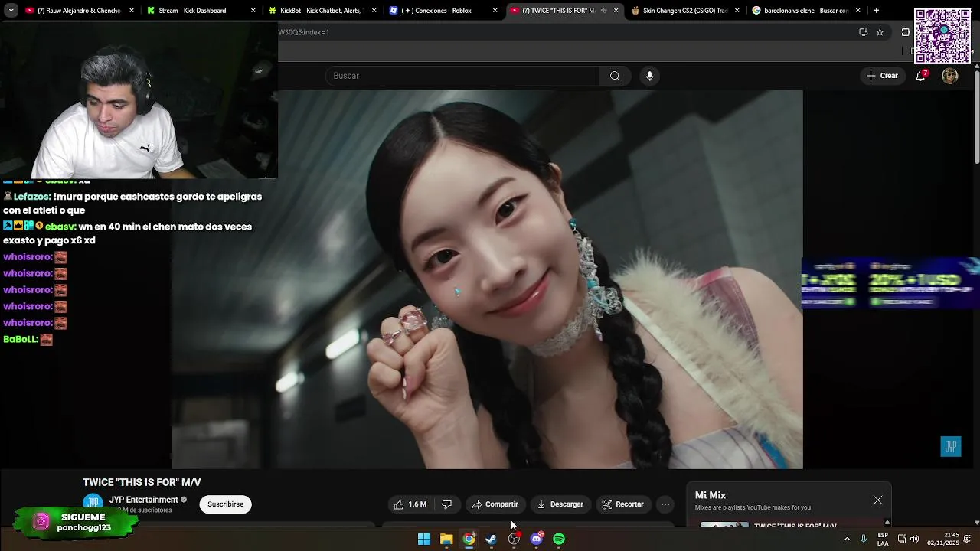Open the clock showing 21:45
The width and height of the screenshot is (980, 551).
click(942, 539)
